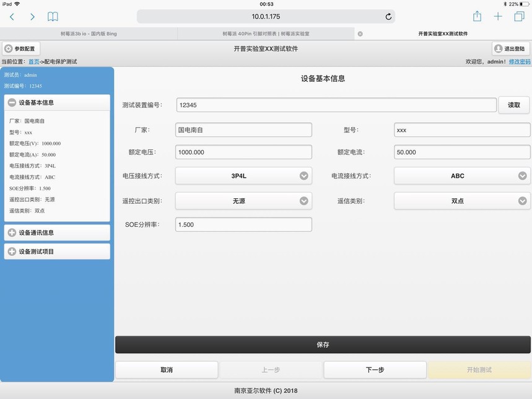
Task: Click 修改密码 link
Action: click(519, 62)
